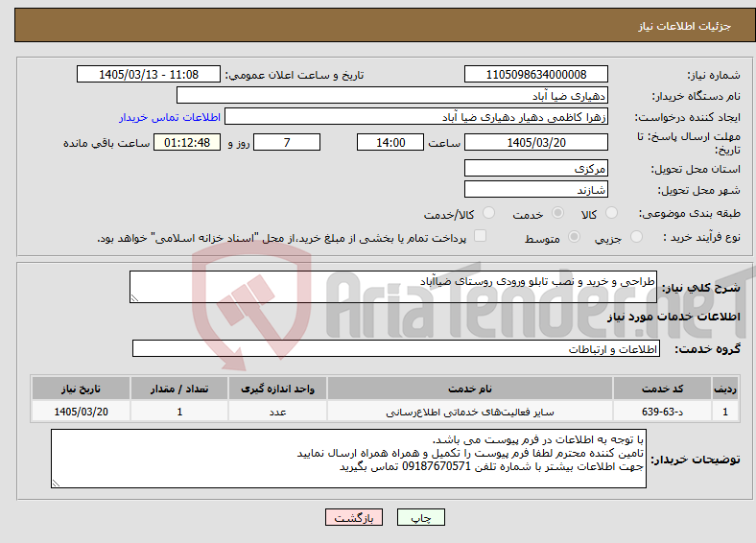Click the row number cell 1 under ردیف

pyautogui.click(x=725, y=412)
